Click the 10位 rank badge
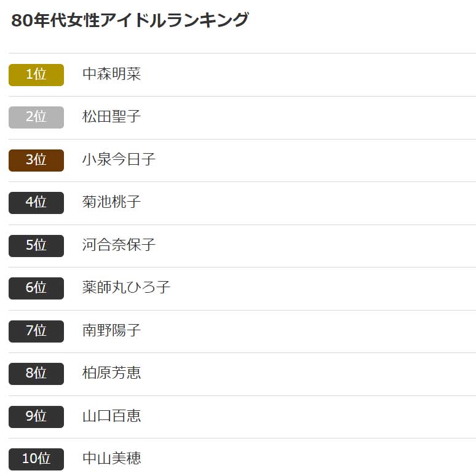This screenshot has height=476, width=476. (x=36, y=459)
